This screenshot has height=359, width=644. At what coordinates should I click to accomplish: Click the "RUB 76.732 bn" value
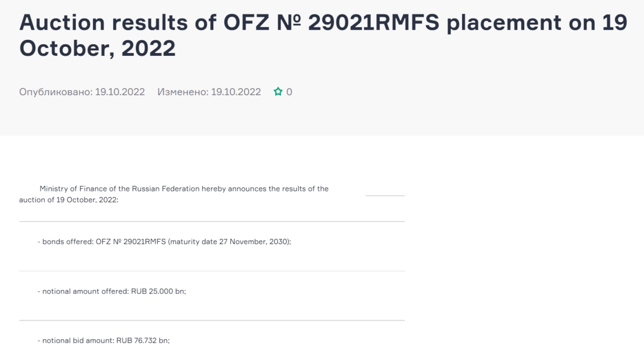tap(142, 340)
